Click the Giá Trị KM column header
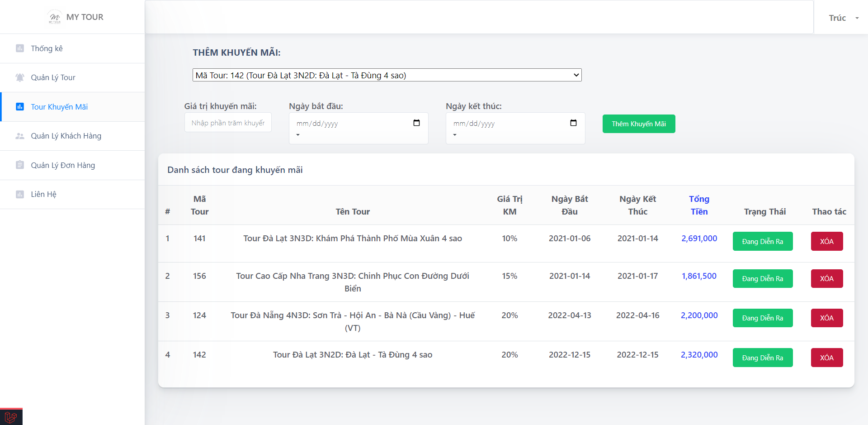This screenshot has width=868, height=425. coord(509,205)
